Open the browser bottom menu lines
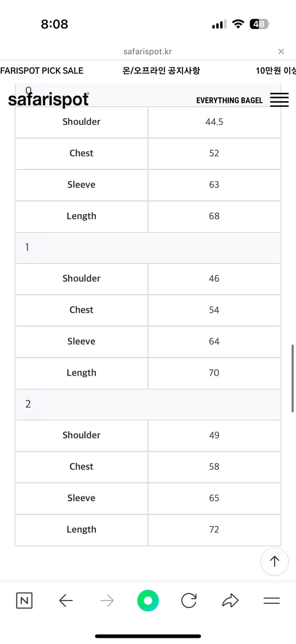The height and width of the screenshot is (644, 296). tap(272, 601)
